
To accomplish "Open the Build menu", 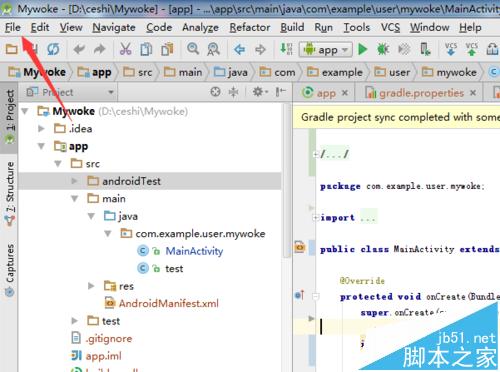I will coord(292,27).
